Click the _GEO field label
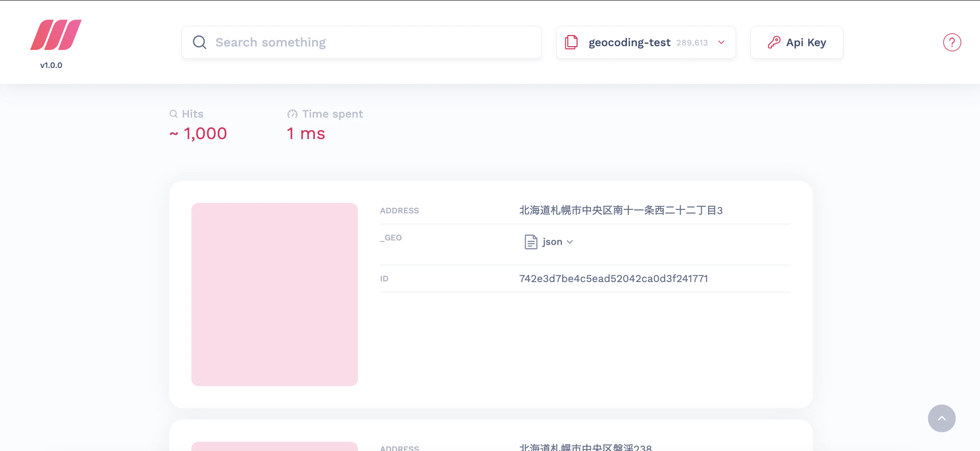Viewport: 980px width, 451px height. pos(391,238)
